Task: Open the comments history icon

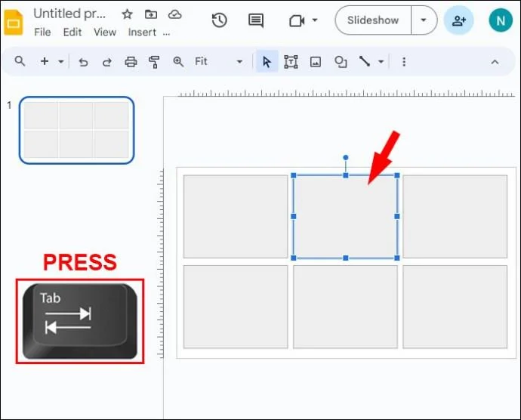Action: 256,20
